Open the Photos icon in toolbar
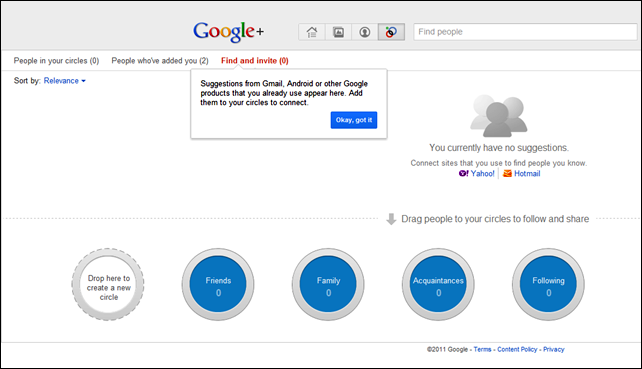Viewport: 642px width, 369px height. coord(338,32)
